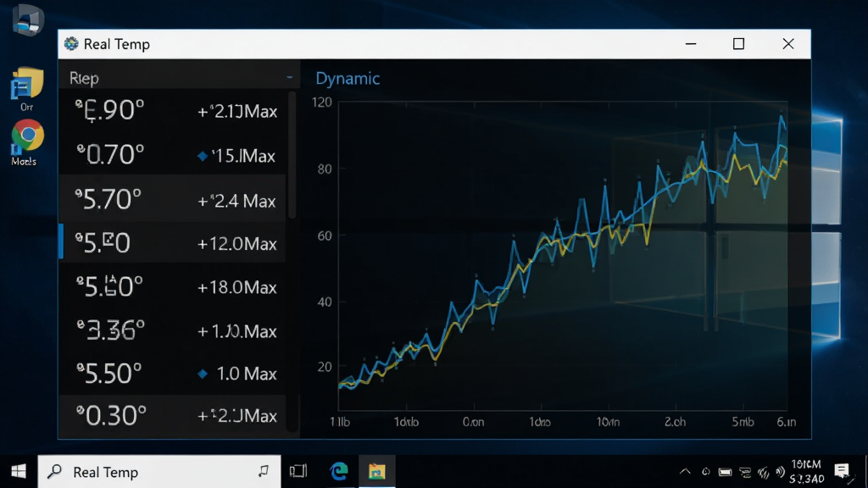Open Google Chrome desktop shortcut
The width and height of the screenshot is (868, 488).
pos(27,135)
